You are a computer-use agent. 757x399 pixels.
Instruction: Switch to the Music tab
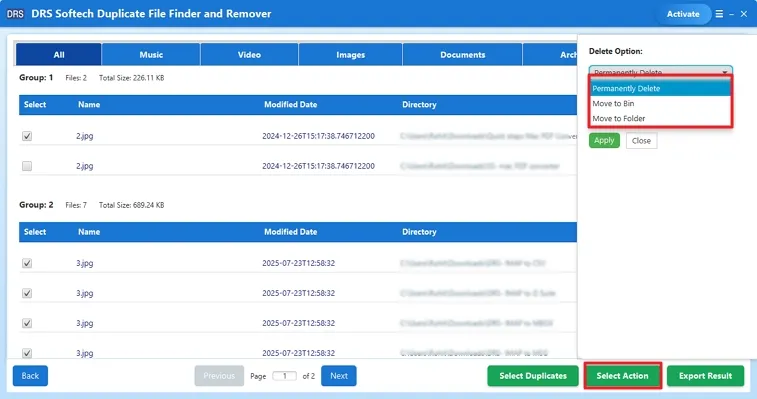(151, 55)
